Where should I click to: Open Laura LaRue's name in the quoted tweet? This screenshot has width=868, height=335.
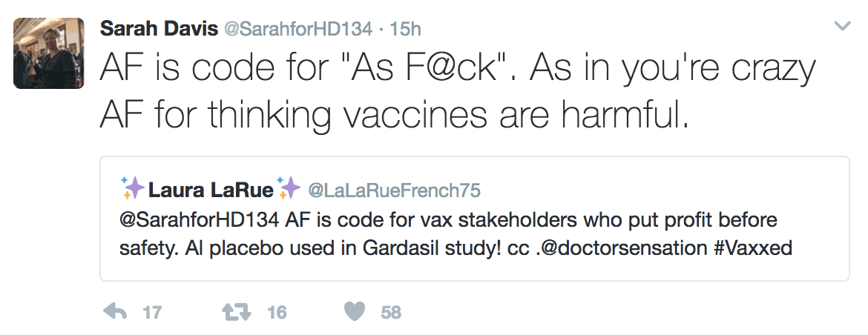(211, 190)
